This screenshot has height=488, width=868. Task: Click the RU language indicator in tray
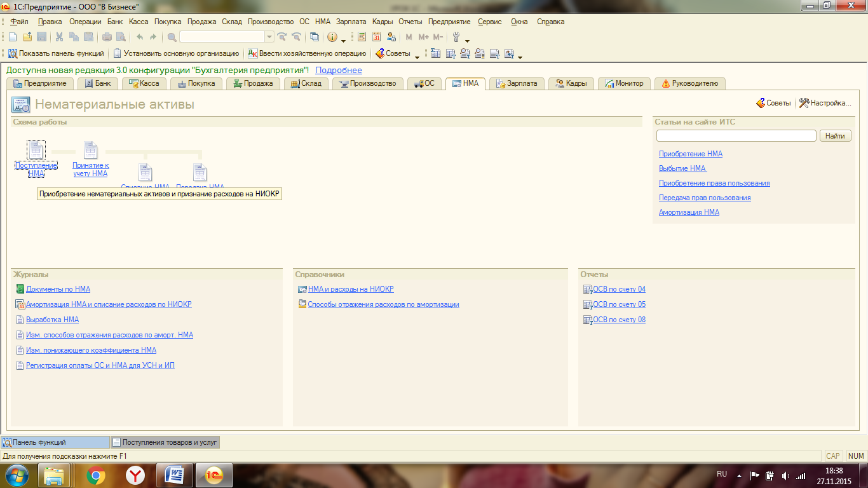pyautogui.click(x=722, y=474)
